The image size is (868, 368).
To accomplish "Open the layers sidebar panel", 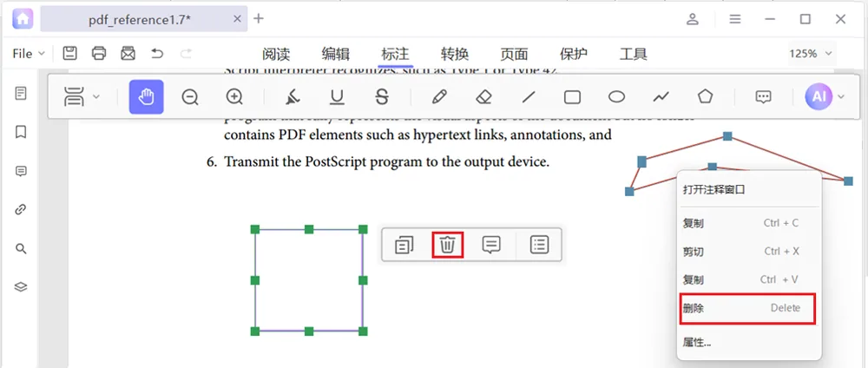I will pyautogui.click(x=21, y=287).
